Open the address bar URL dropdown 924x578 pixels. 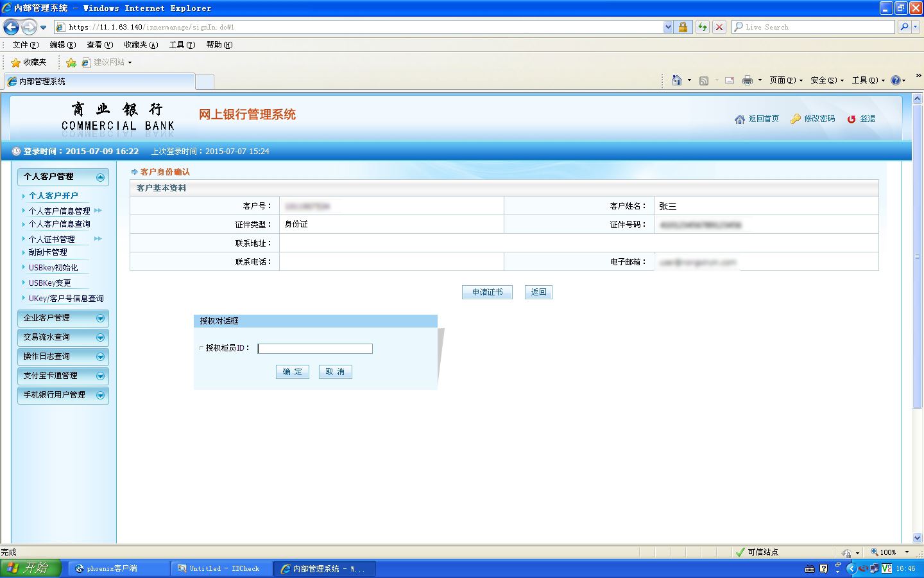pos(668,27)
